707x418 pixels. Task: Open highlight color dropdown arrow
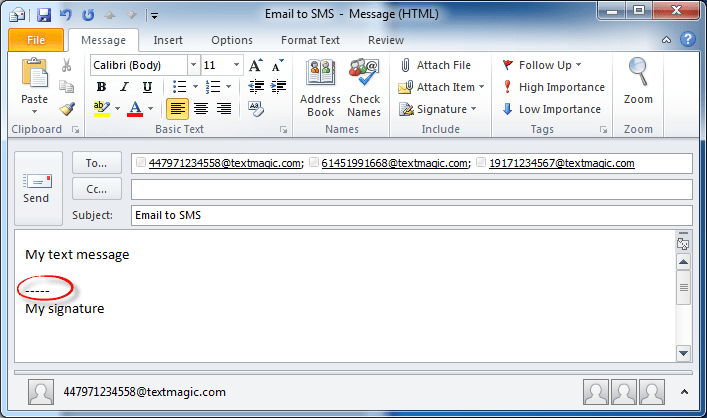117,109
